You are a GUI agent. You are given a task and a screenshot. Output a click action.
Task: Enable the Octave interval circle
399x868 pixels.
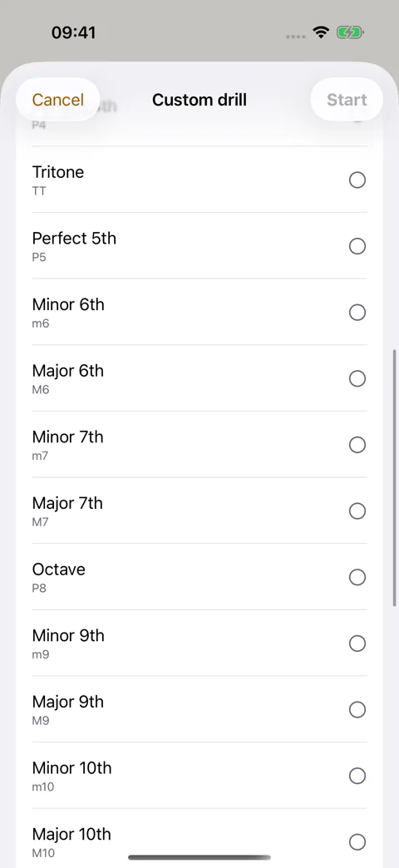pyautogui.click(x=357, y=577)
